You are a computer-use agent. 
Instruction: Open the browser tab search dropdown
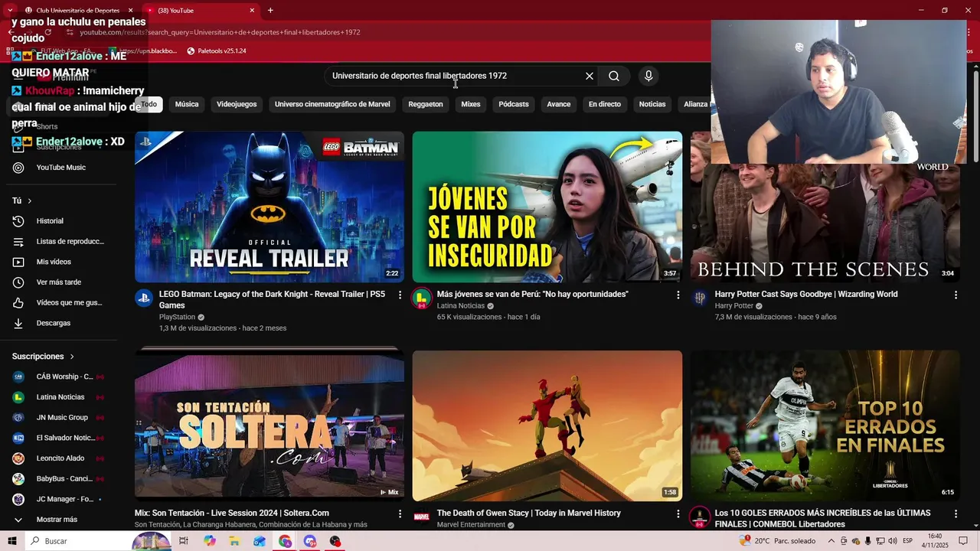[x=10, y=11]
